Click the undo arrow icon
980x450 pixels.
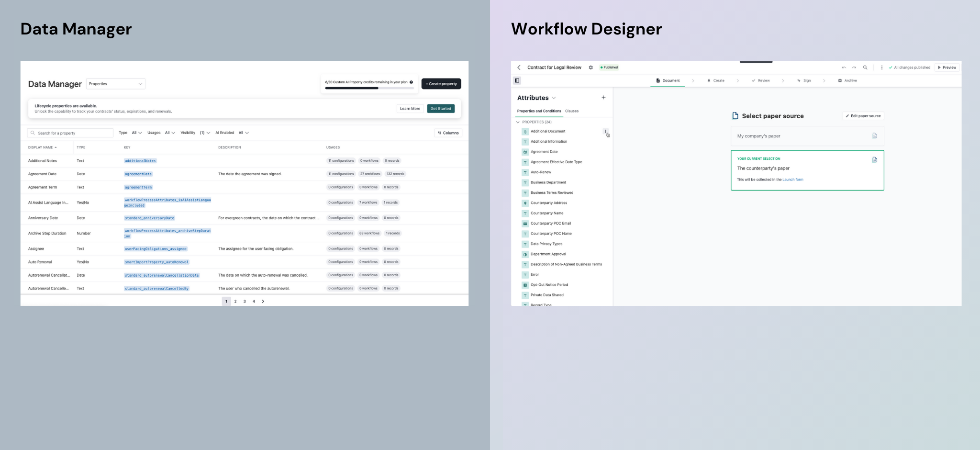click(x=844, y=67)
